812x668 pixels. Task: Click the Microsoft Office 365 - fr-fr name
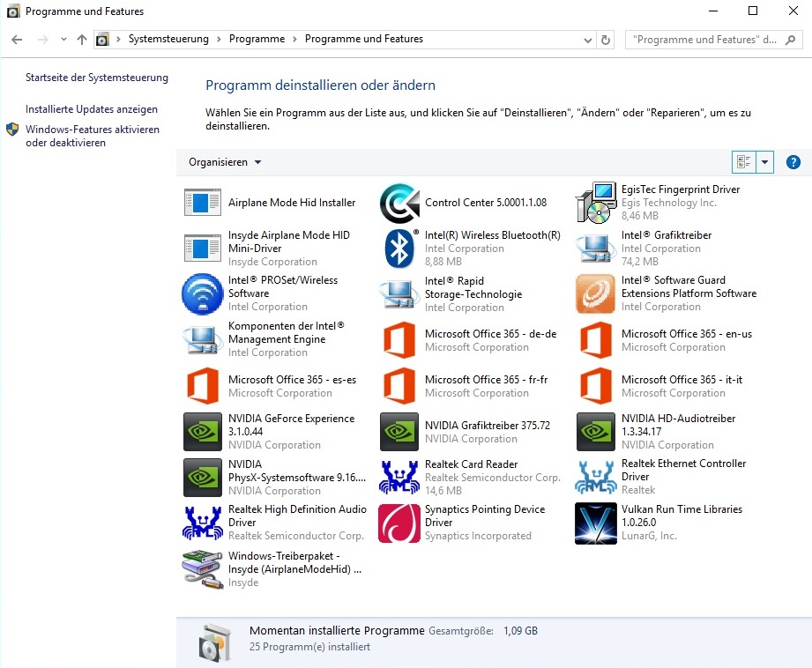pyautogui.click(x=487, y=380)
